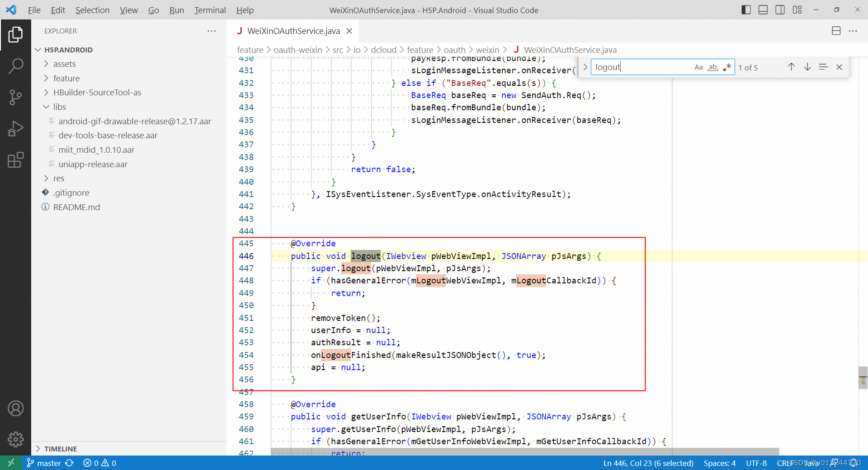Click oauth-weixin in the breadcrumb
This screenshot has width=868, height=470.
pos(298,50)
